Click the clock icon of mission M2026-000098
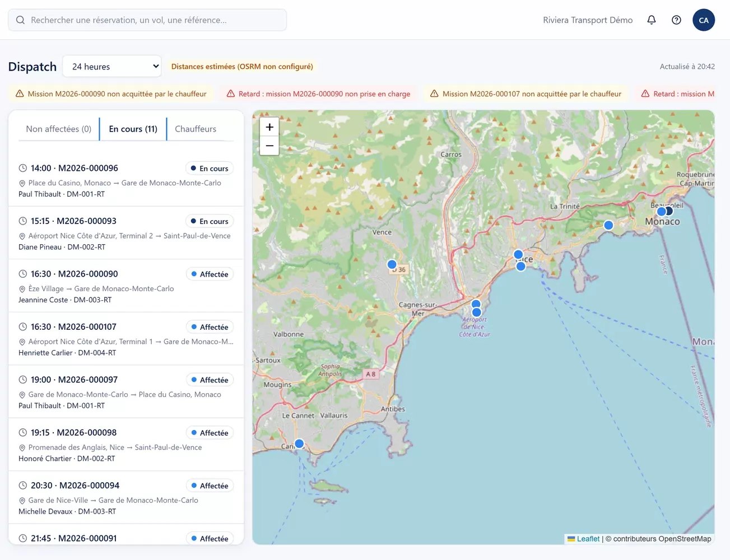Image resolution: width=730 pixels, height=560 pixels. pyautogui.click(x=23, y=432)
